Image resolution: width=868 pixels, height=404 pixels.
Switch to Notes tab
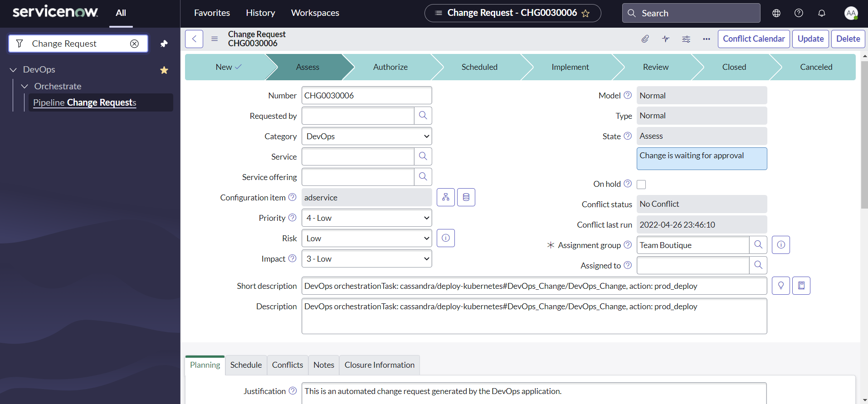[324, 365]
